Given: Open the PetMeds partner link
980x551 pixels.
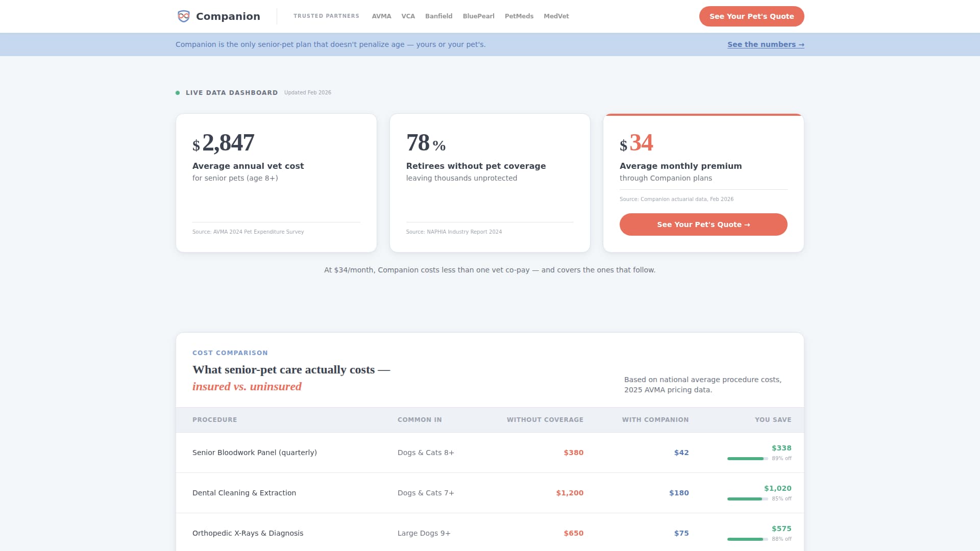Looking at the screenshot, I should [519, 16].
